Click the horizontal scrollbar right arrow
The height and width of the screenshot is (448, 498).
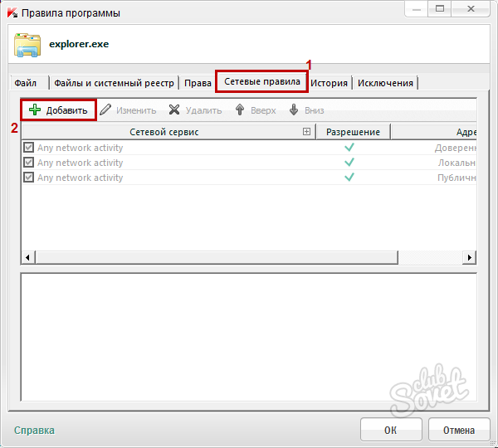coord(470,258)
